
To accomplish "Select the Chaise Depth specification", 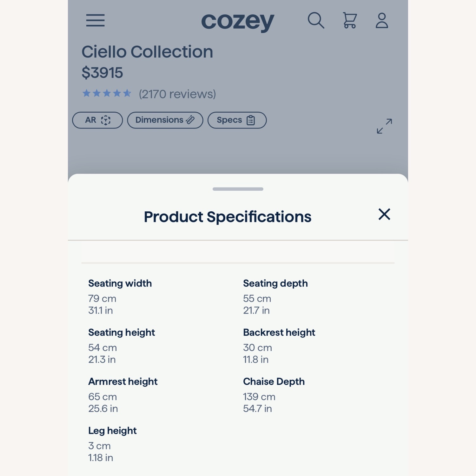I will [274, 381].
